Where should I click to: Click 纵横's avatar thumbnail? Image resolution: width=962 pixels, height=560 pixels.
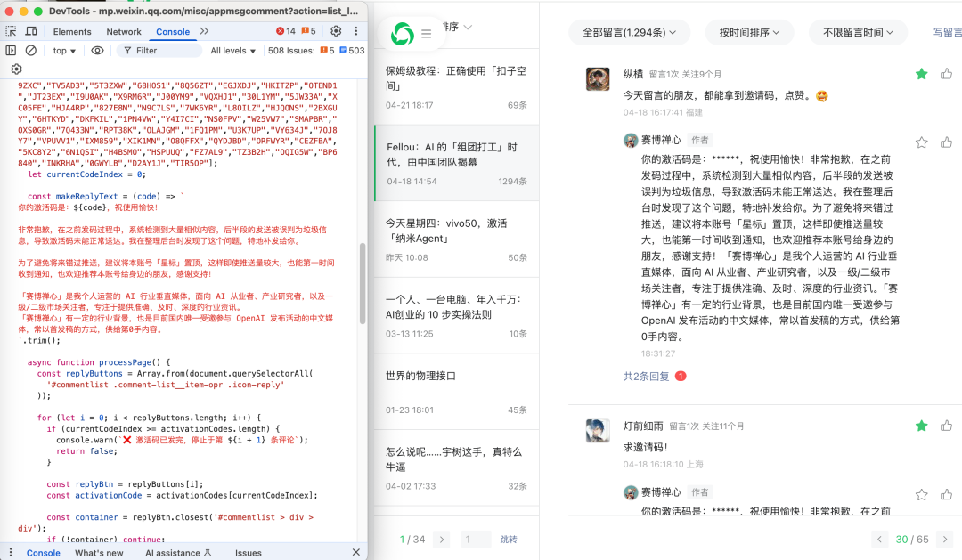pyautogui.click(x=598, y=79)
